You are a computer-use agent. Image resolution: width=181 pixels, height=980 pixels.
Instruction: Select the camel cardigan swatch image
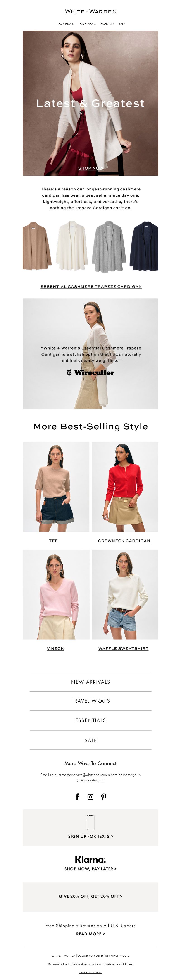pos(37,246)
